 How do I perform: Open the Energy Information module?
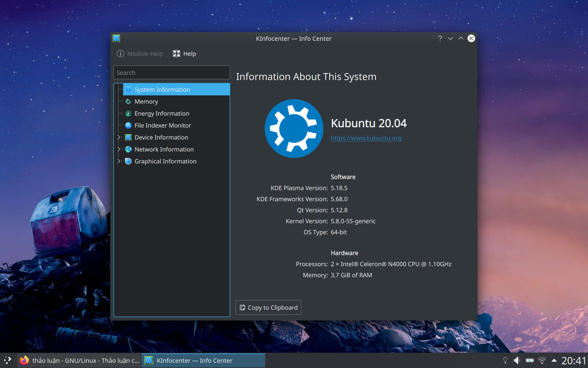176,113
